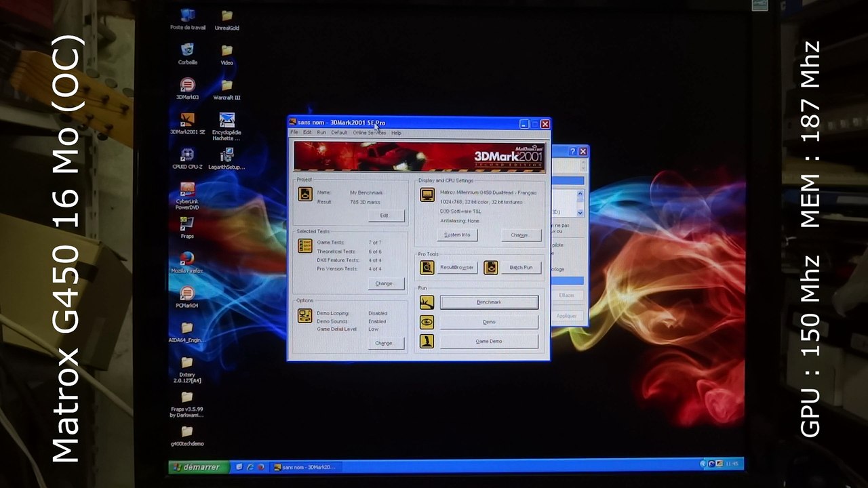Click the Batch Run icon

pos(491,268)
